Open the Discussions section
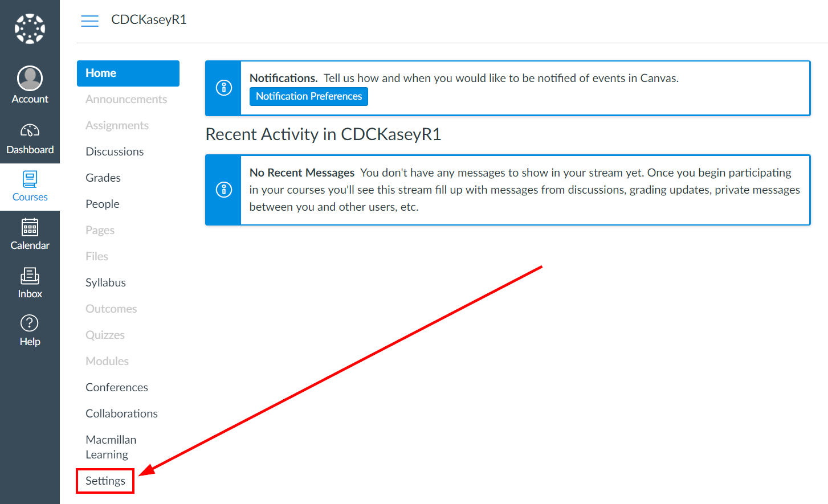 tap(115, 151)
